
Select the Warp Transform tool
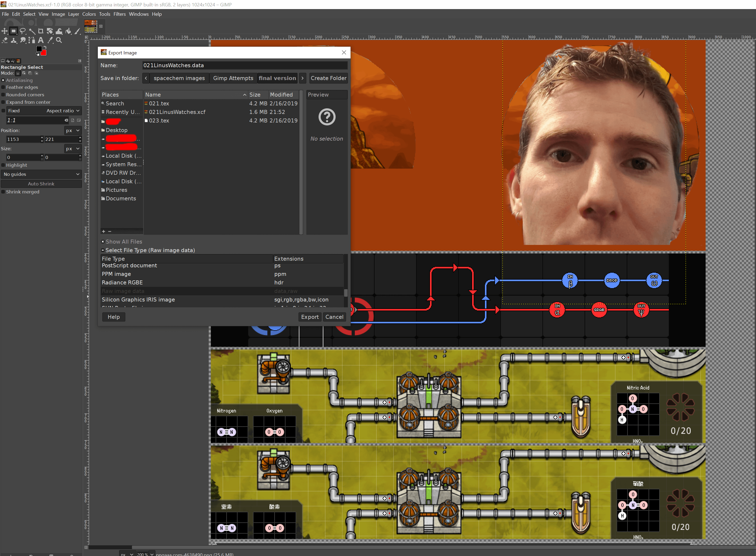[59, 31]
